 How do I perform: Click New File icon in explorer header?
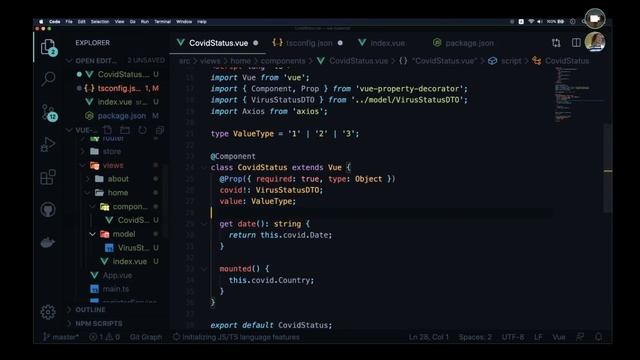pyautogui.click(x=108, y=130)
